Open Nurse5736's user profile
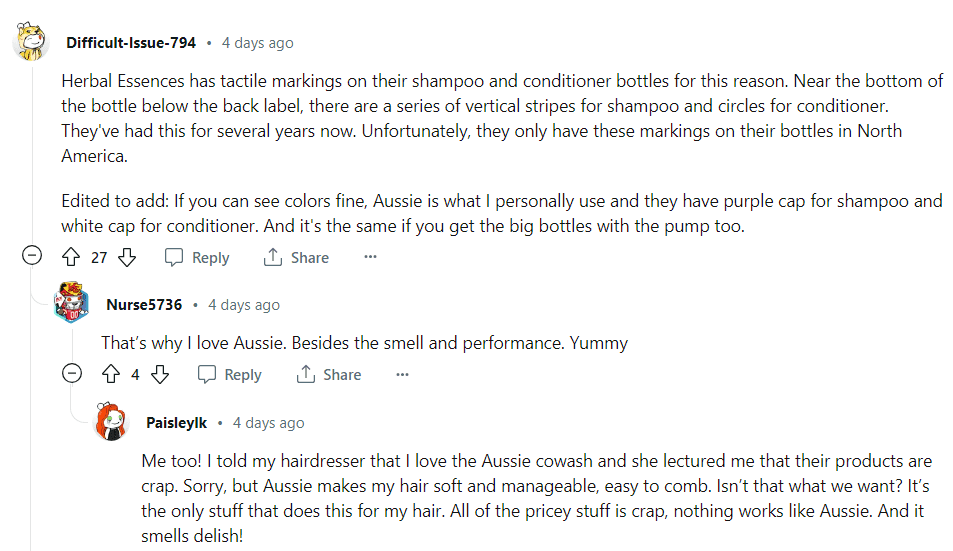The height and width of the screenshot is (551, 953). point(144,305)
